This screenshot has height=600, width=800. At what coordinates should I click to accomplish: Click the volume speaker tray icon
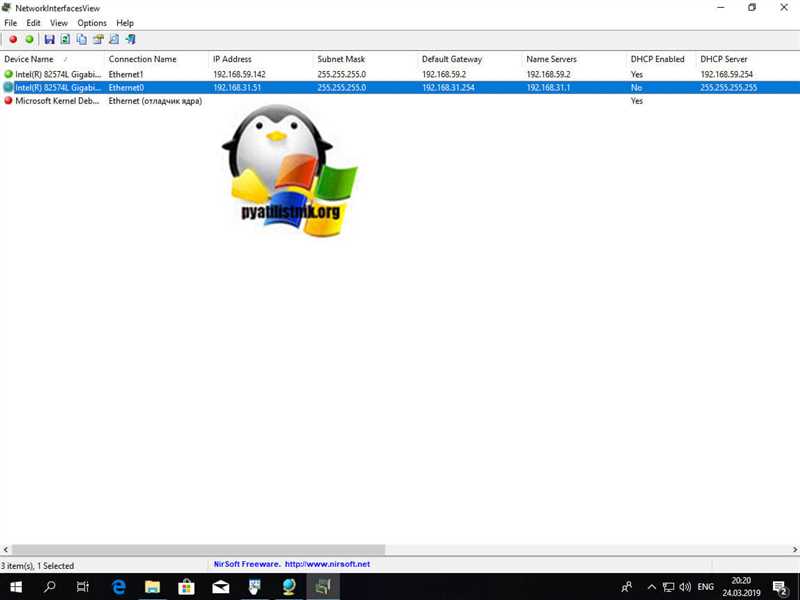click(685, 587)
